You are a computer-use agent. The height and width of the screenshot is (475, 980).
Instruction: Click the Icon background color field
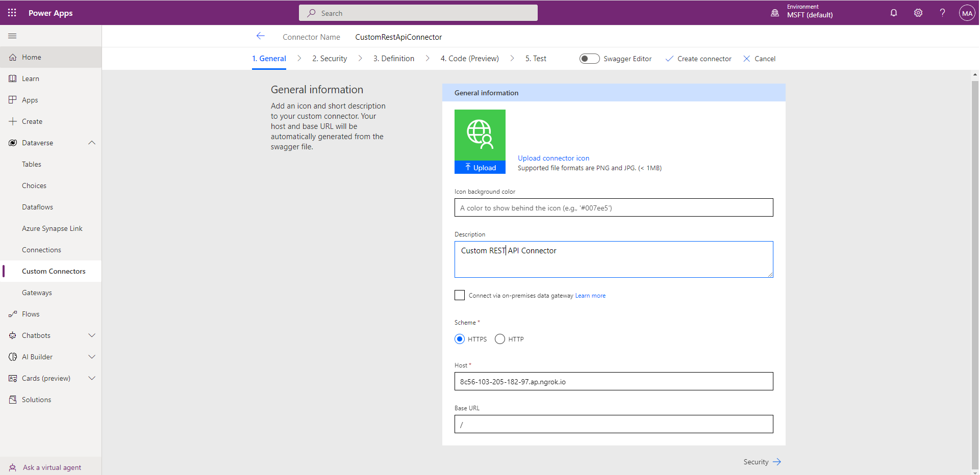click(613, 208)
